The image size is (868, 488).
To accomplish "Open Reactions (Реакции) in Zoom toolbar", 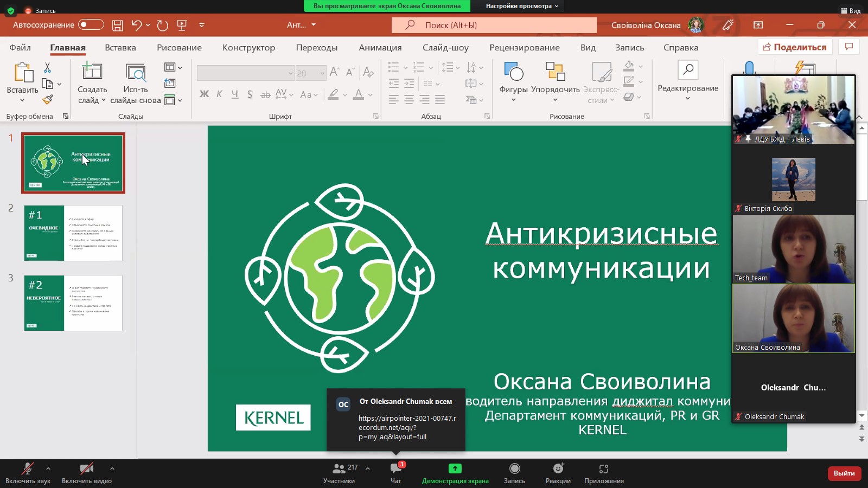I will pos(558,472).
